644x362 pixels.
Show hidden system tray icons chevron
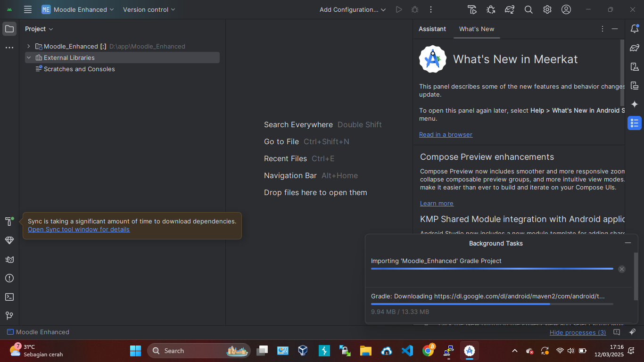point(515,351)
